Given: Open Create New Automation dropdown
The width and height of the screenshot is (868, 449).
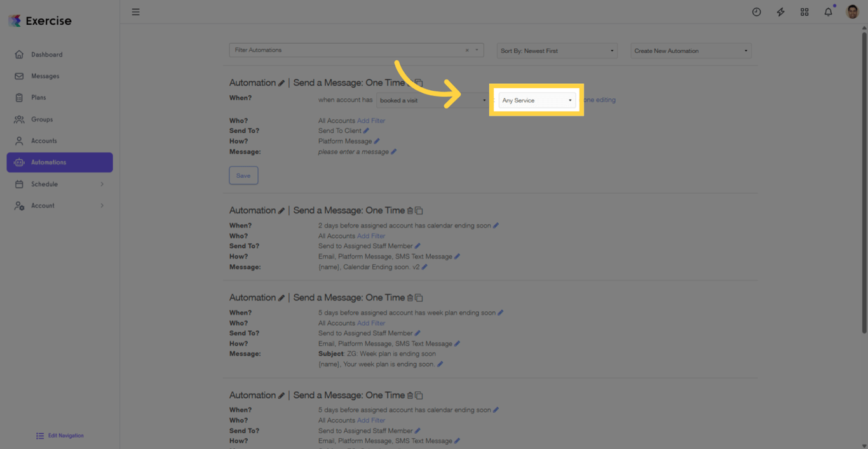Looking at the screenshot, I should 690,51.
